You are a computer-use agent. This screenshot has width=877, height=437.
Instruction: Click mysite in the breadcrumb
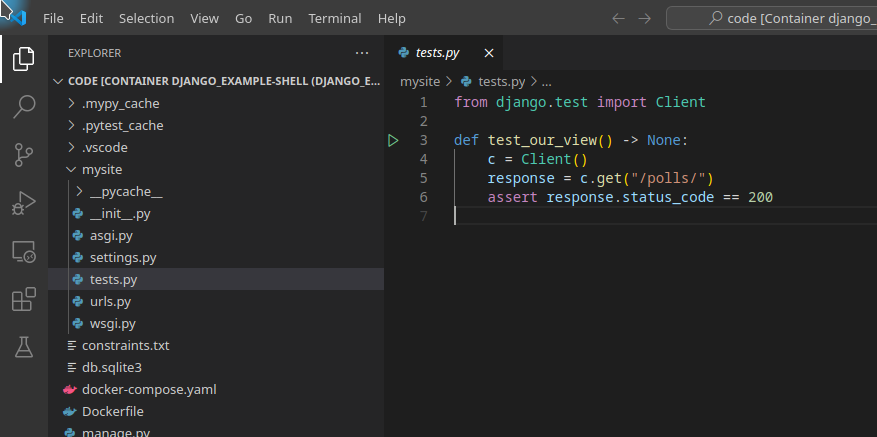click(x=420, y=82)
